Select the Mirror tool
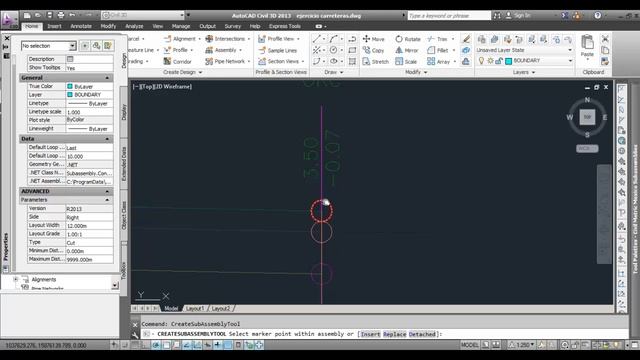Viewport: 640px width, 360px height. click(x=407, y=50)
